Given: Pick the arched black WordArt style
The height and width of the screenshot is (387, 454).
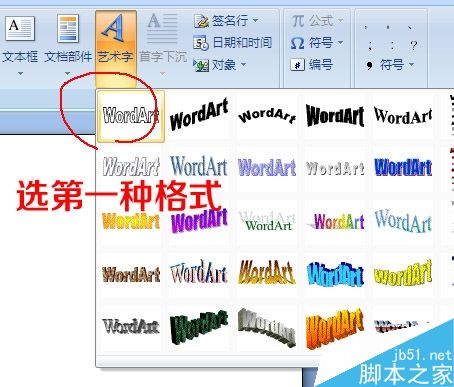Looking at the screenshot, I should click(x=267, y=116).
